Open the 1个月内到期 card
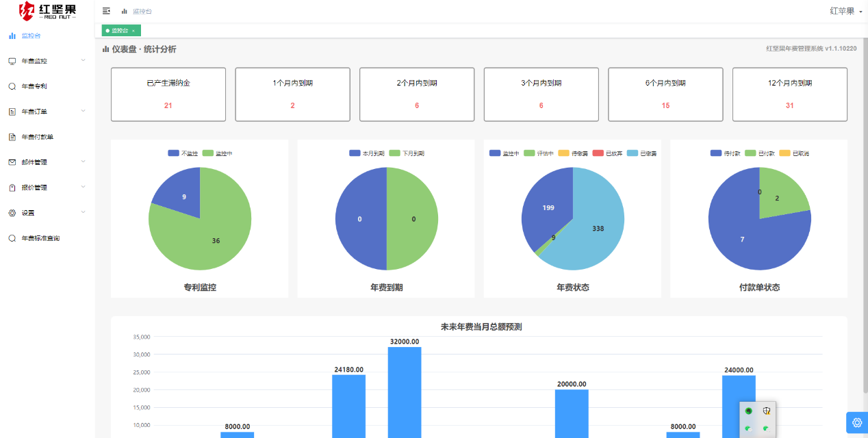Viewport: 868px width, 438px height. 293,94
